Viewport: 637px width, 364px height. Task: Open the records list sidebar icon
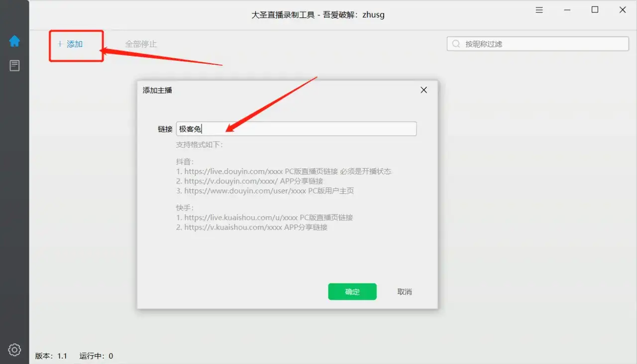coord(14,65)
